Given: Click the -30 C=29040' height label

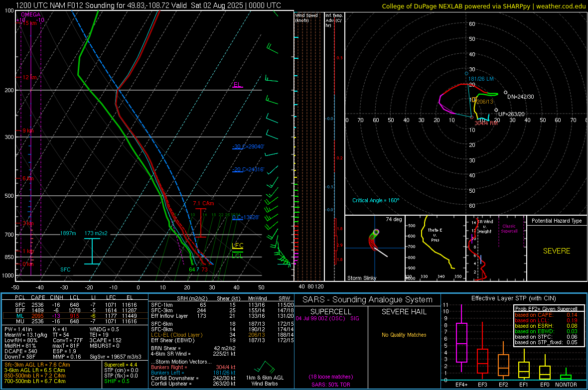Looking at the screenshot, I should (x=248, y=146).
